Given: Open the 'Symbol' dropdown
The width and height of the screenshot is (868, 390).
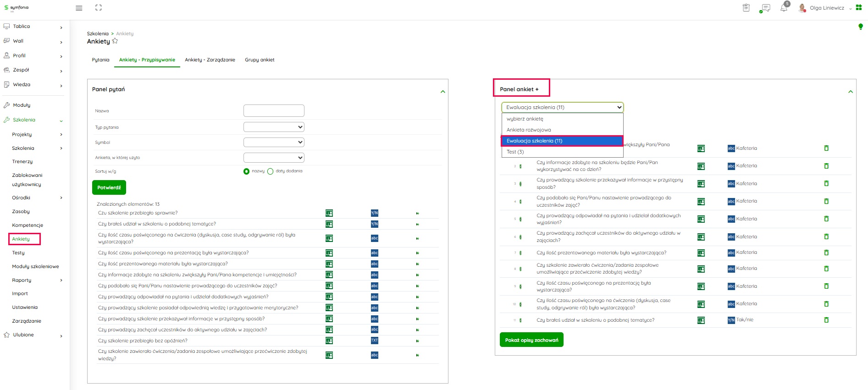Looking at the screenshot, I should click(x=274, y=142).
